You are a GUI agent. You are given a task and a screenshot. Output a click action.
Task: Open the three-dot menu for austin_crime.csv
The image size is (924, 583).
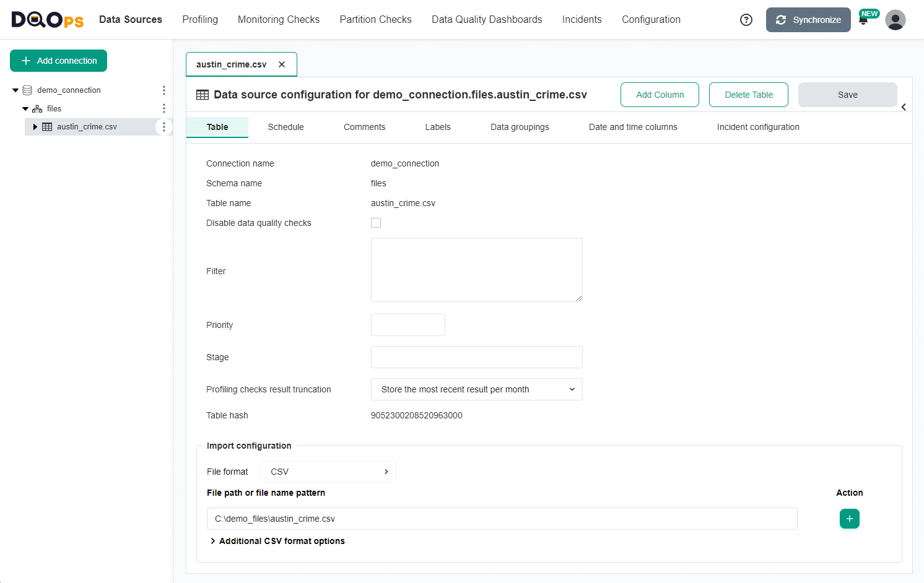(163, 126)
